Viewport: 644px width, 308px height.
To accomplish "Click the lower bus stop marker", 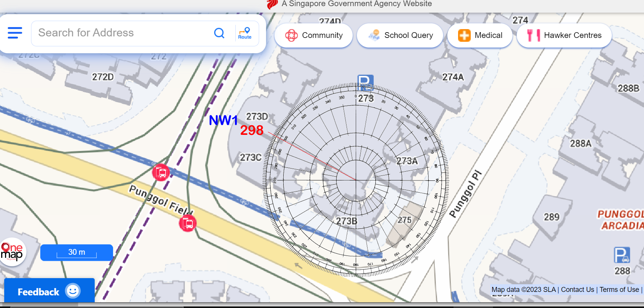I will pos(187,223).
